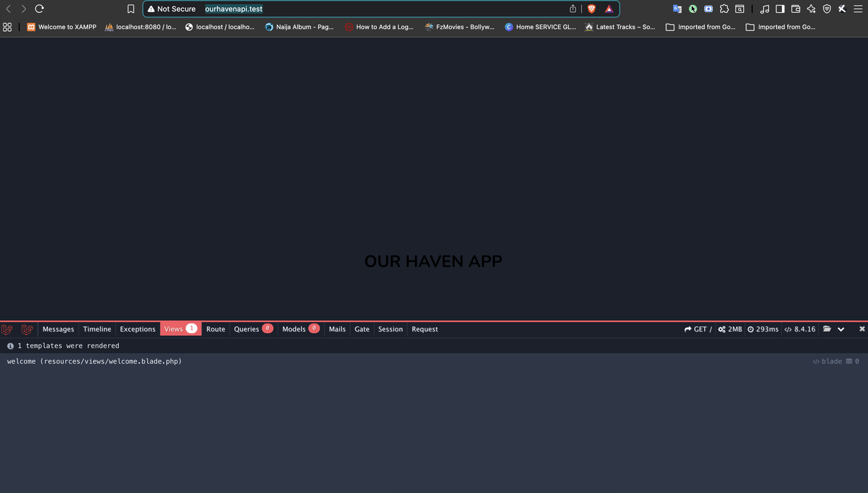Image resolution: width=868 pixels, height=493 pixels.
Task: Expand the second Imported from Go... folder
Action: (x=780, y=27)
